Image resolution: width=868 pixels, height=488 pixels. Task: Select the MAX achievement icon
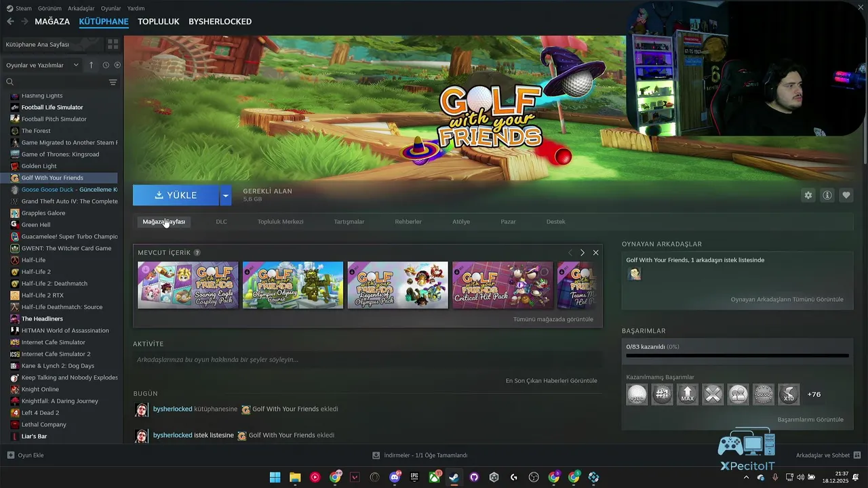pyautogui.click(x=688, y=394)
